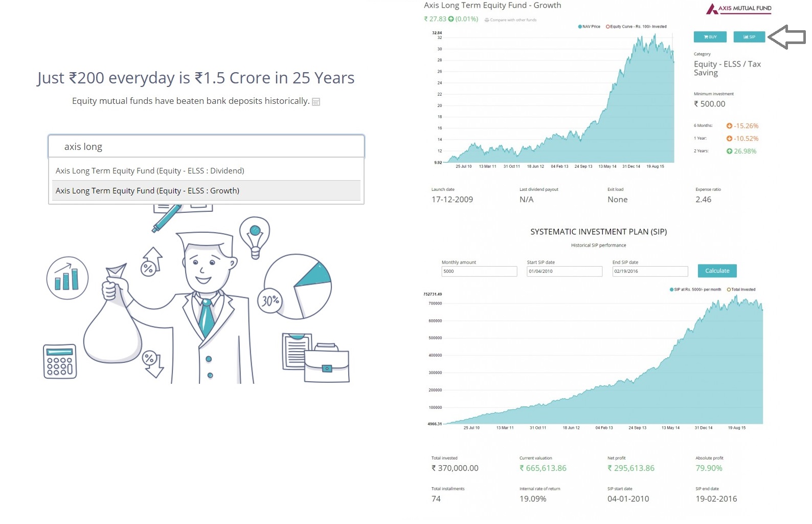
Task: Toggle the Equity Curve Rs. 100 Invested legend
Action: point(636,27)
